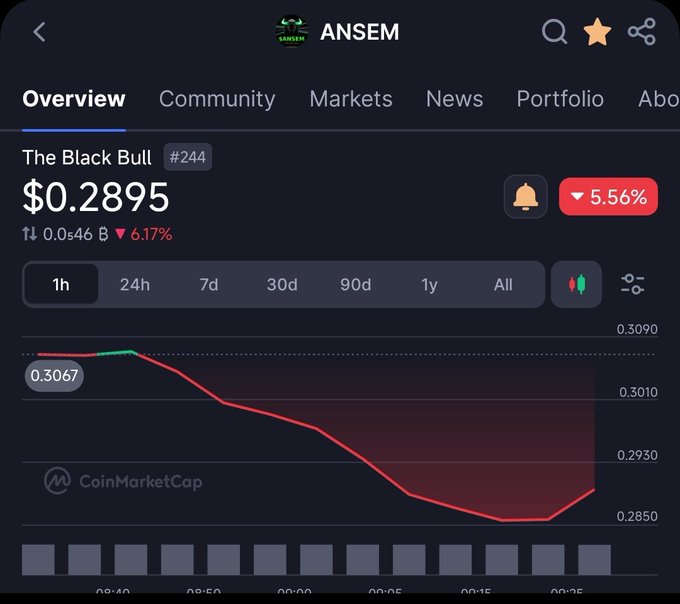Open the Portfolio tab

[560, 99]
